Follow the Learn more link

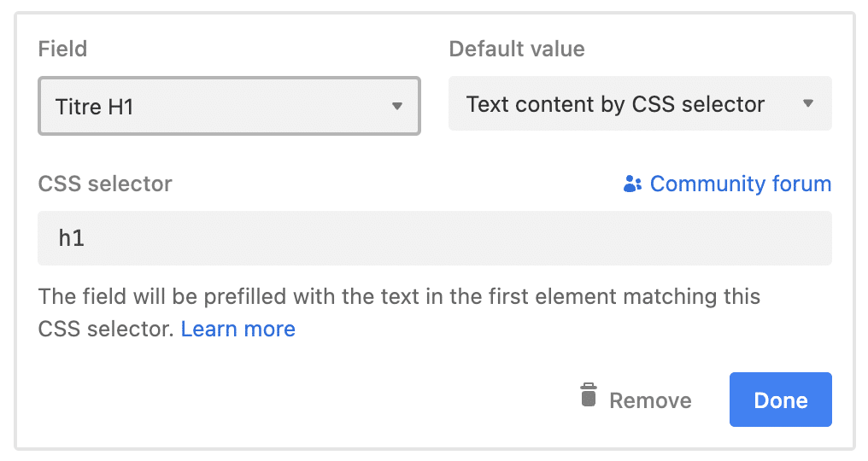238,329
